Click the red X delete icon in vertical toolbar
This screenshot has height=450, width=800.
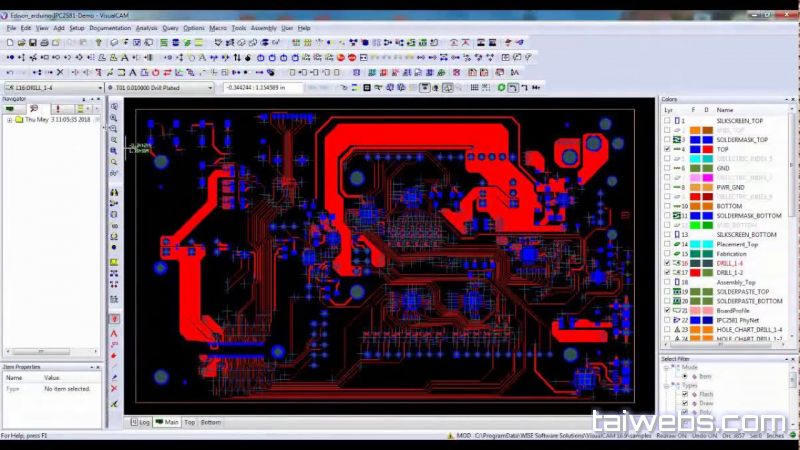[x=114, y=388]
